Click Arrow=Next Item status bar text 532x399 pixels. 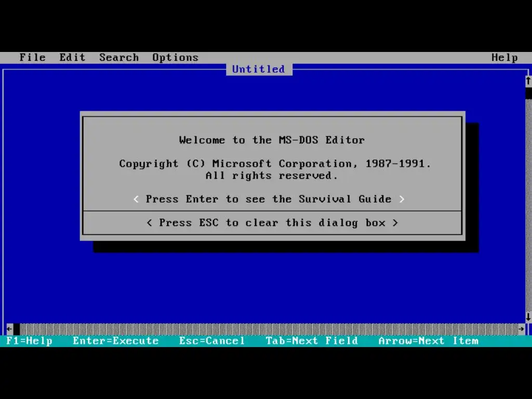tap(429, 341)
